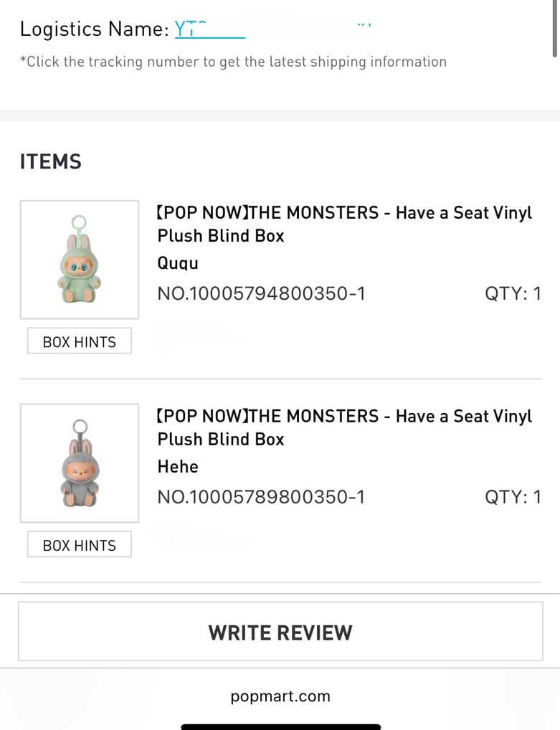Click order number NO.10005789800350-1
The width and height of the screenshot is (560, 730).
[261, 497]
